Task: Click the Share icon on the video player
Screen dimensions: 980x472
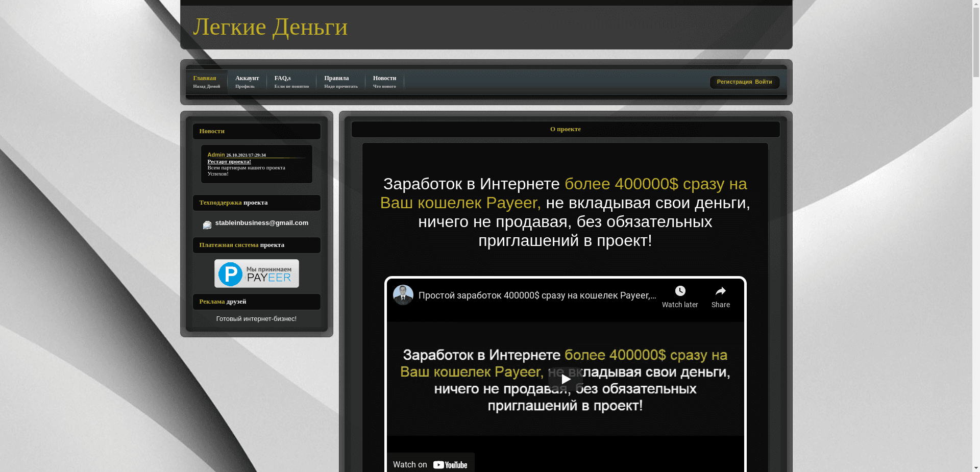Action: [720, 291]
